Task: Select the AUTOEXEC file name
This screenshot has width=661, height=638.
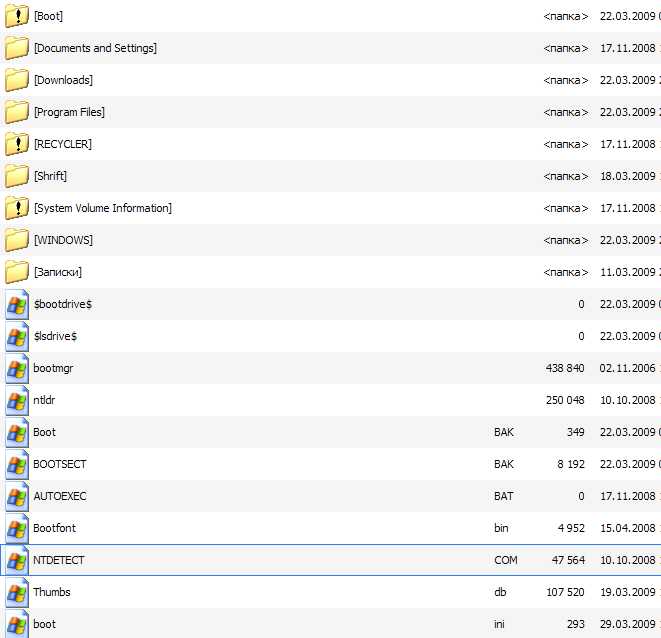Action: tap(59, 497)
